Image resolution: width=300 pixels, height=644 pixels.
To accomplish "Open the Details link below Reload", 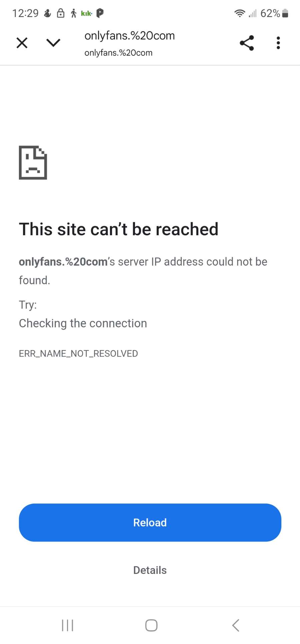I will pyautogui.click(x=150, y=570).
